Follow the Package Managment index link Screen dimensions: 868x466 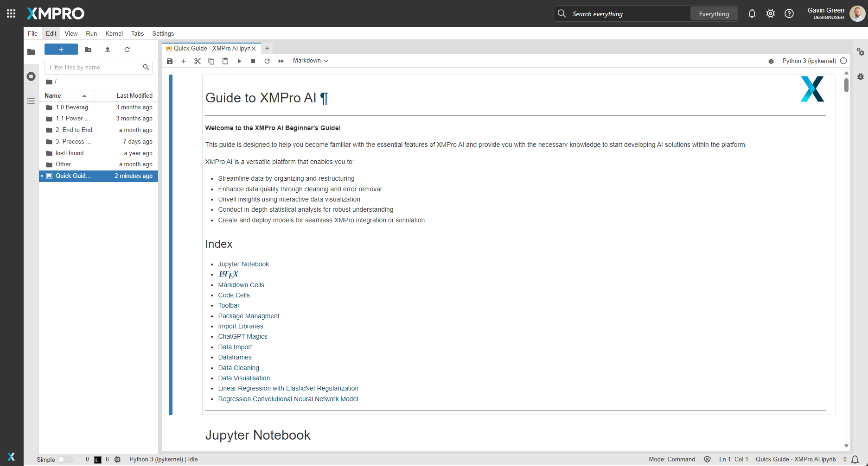(249, 316)
